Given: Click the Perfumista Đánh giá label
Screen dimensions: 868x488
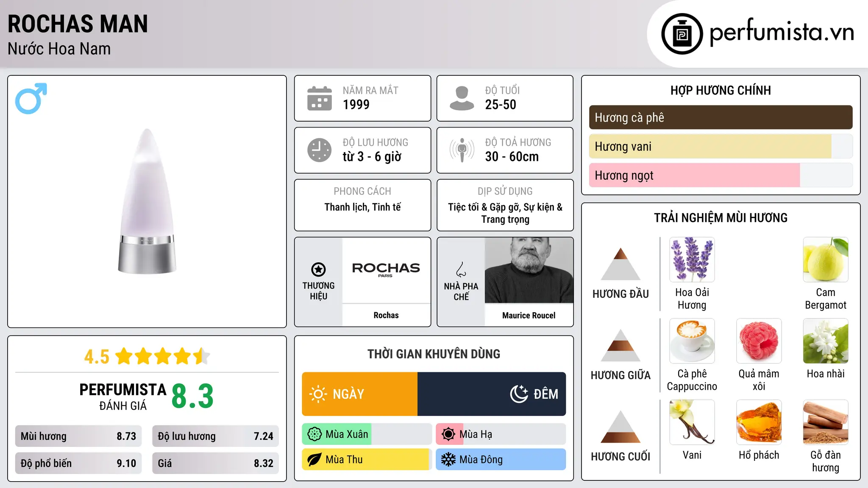Looking at the screenshot, I should (x=123, y=397).
